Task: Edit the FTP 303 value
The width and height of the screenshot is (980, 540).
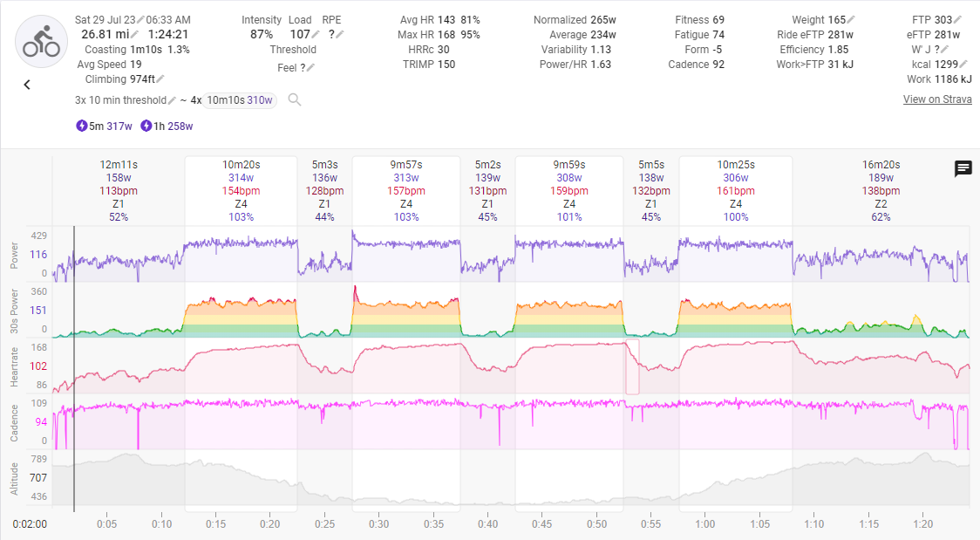Action: (x=957, y=20)
